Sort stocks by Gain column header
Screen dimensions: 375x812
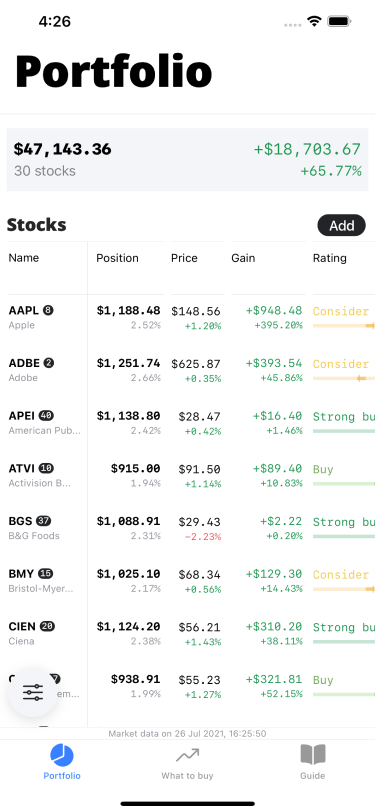pyautogui.click(x=243, y=258)
